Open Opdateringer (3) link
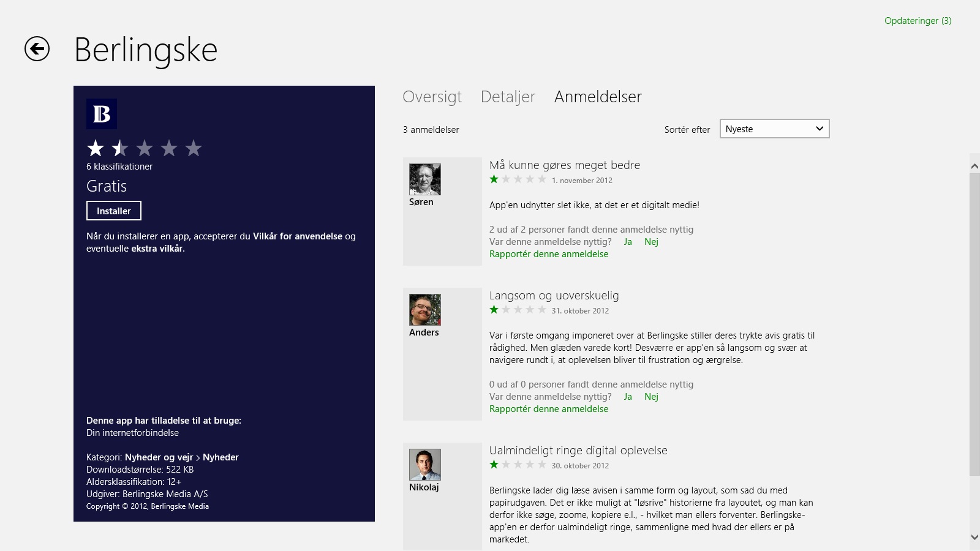Viewport: 980px width, 551px height. point(918,21)
